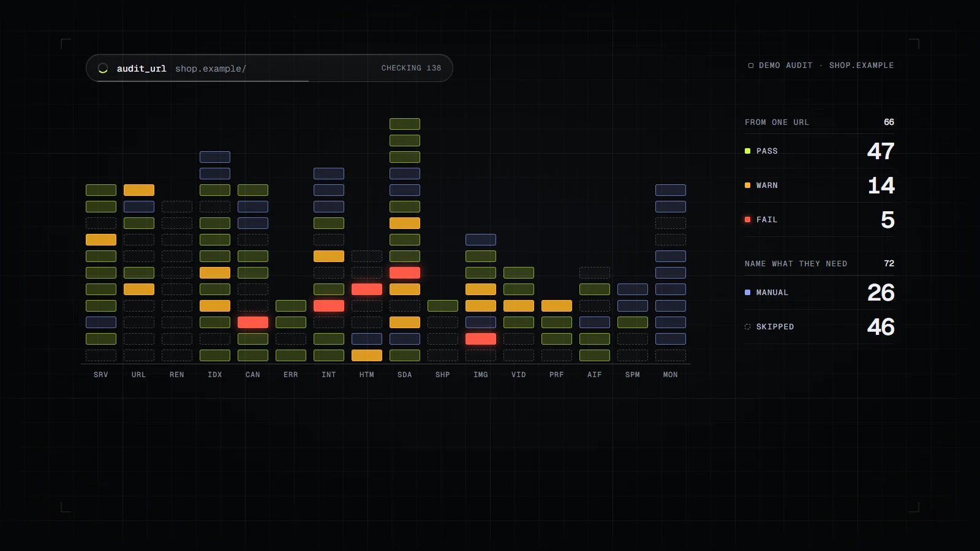The width and height of the screenshot is (980, 551).
Task: Select the HTM column label
Action: [x=367, y=375]
